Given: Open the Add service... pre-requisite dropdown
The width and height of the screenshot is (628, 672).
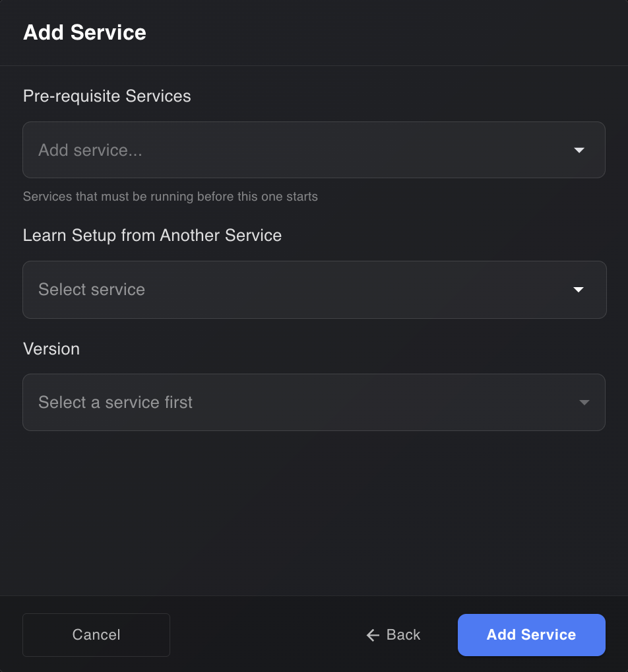Looking at the screenshot, I should point(314,150).
